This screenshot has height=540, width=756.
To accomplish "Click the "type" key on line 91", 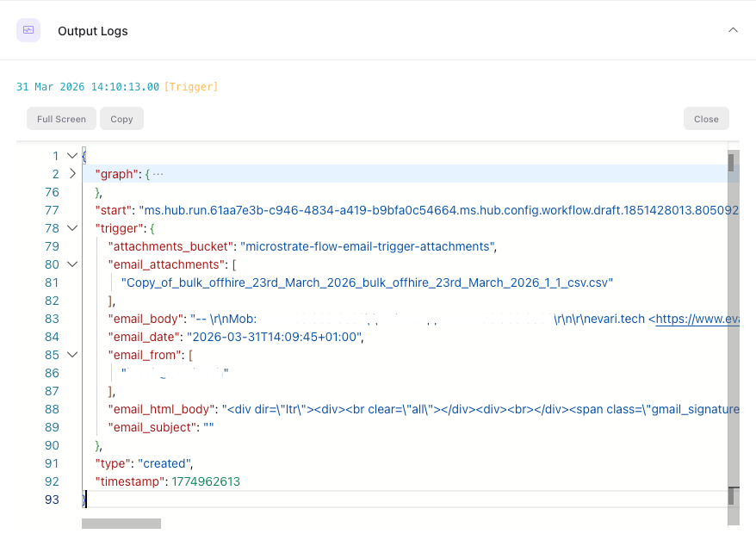I will [114, 463].
